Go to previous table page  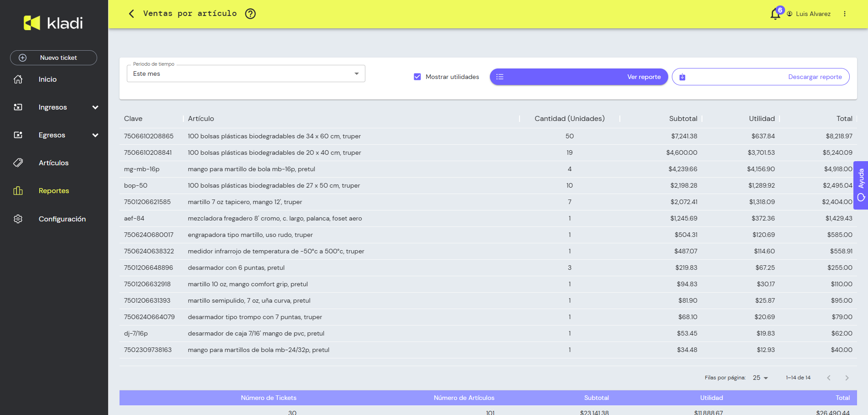coord(829,378)
